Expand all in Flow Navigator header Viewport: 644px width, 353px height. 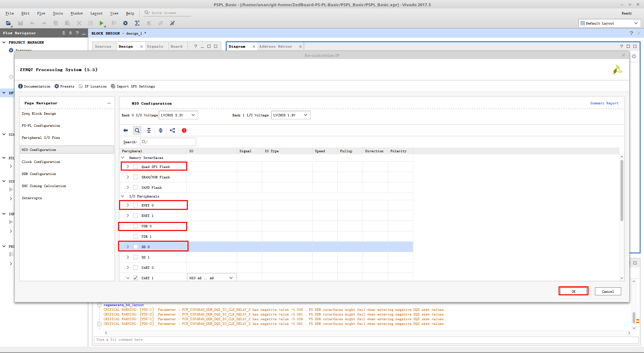tap(70, 33)
